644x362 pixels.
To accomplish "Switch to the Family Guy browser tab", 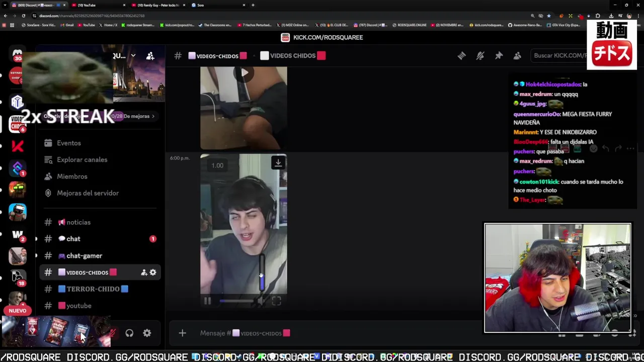I will (x=157, y=5).
